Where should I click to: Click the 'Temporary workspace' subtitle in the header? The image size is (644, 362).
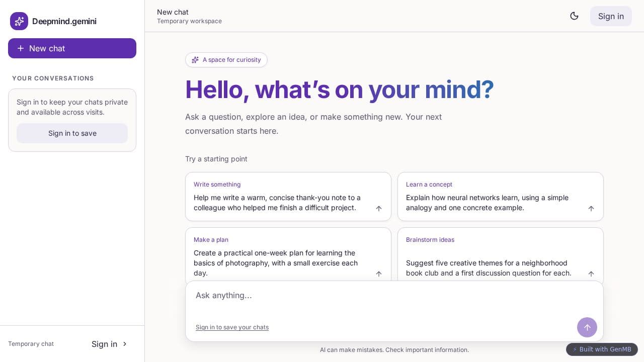[189, 21]
